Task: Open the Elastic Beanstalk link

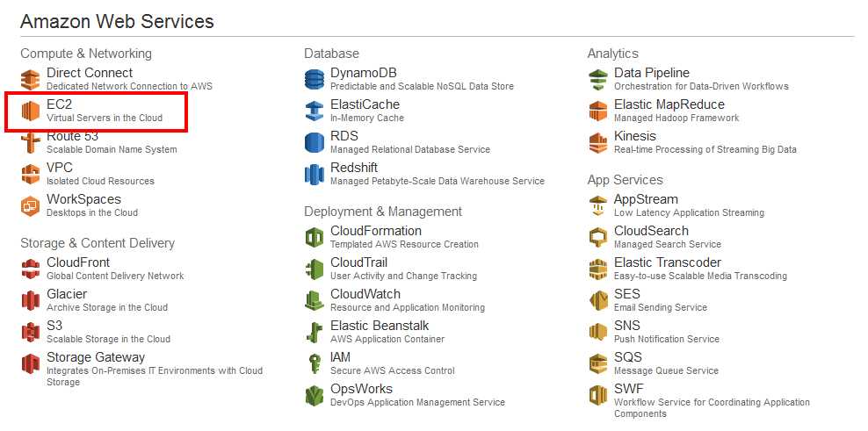Action: [x=380, y=326]
